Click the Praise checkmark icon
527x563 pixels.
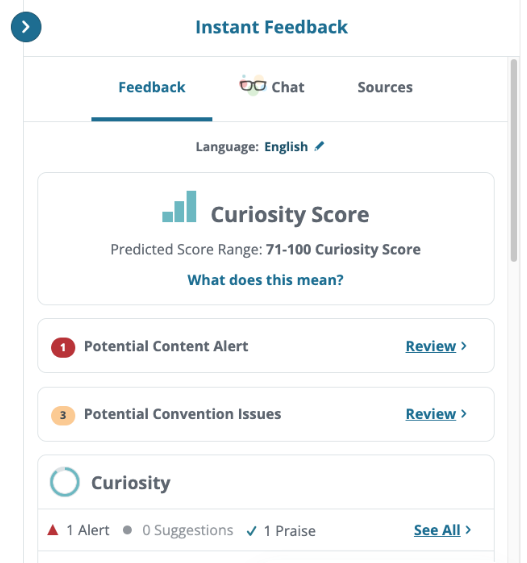click(x=252, y=531)
